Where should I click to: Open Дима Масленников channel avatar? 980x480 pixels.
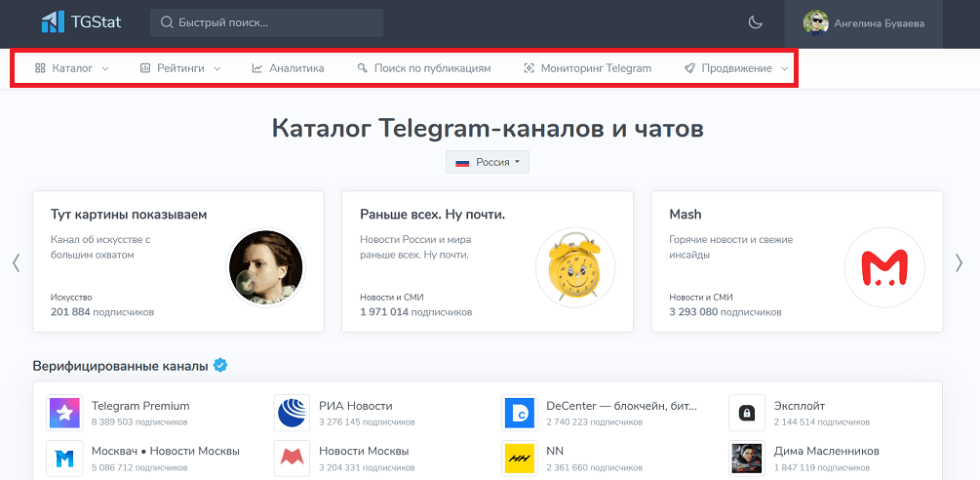click(x=747, y=459)
